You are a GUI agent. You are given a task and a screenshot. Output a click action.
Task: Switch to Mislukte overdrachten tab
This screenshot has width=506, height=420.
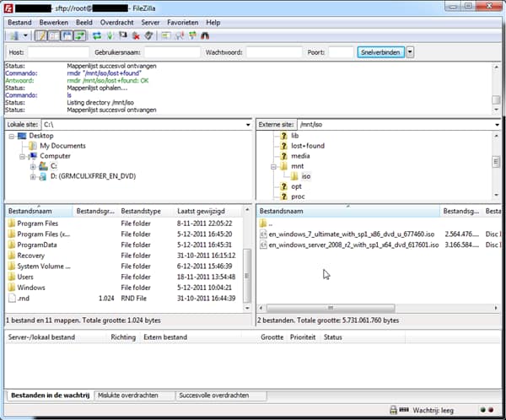135,396
